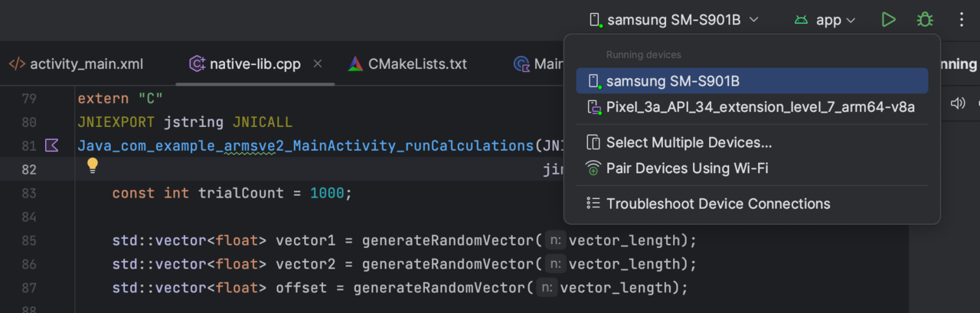This screenshot has height=313, width=980.
Task: Place cursor on line 83 trialCount code
Action: tap(231, 194)
